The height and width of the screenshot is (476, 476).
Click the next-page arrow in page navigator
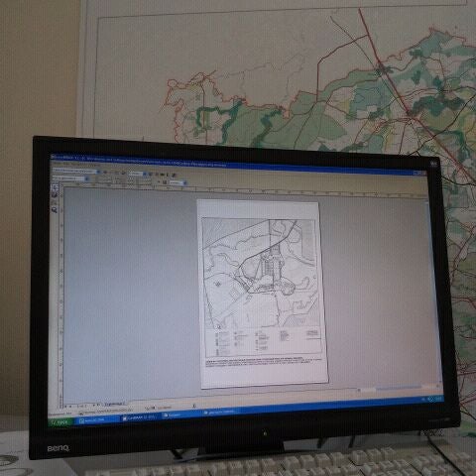[x=94, y=405]
